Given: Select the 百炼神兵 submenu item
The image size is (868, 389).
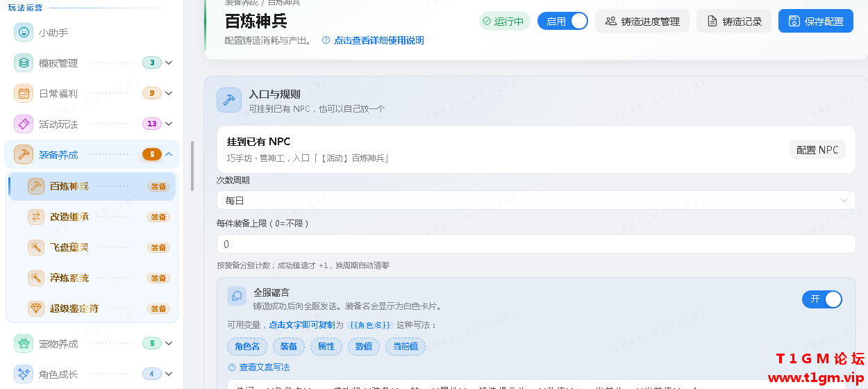Looking at the screenshot, I should click(92, 186).
